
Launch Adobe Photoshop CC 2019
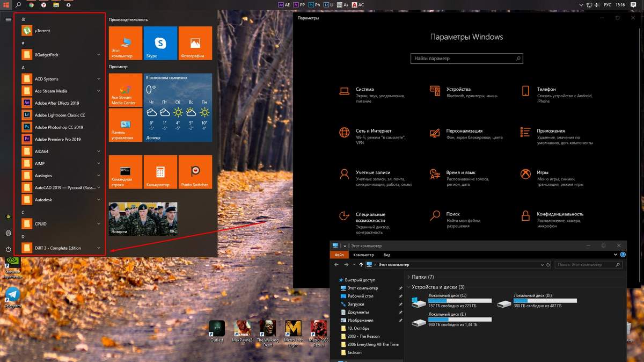click(x=58, y=127)
